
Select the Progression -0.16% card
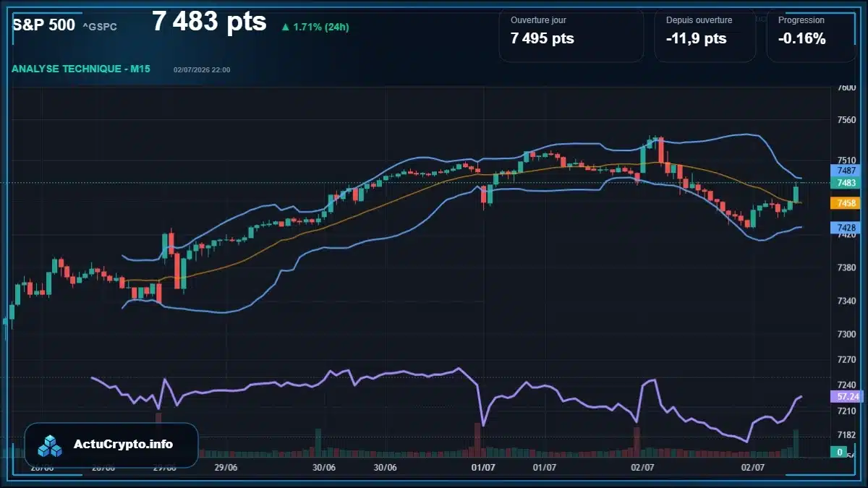click(x=812, y=35)
